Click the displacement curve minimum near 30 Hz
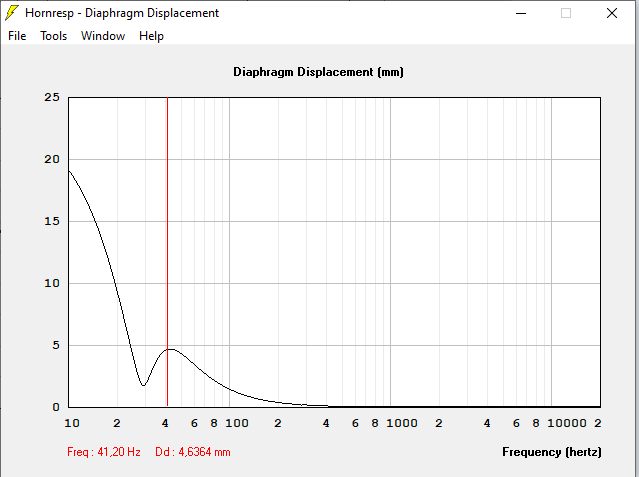 click(x=143, y=385)
